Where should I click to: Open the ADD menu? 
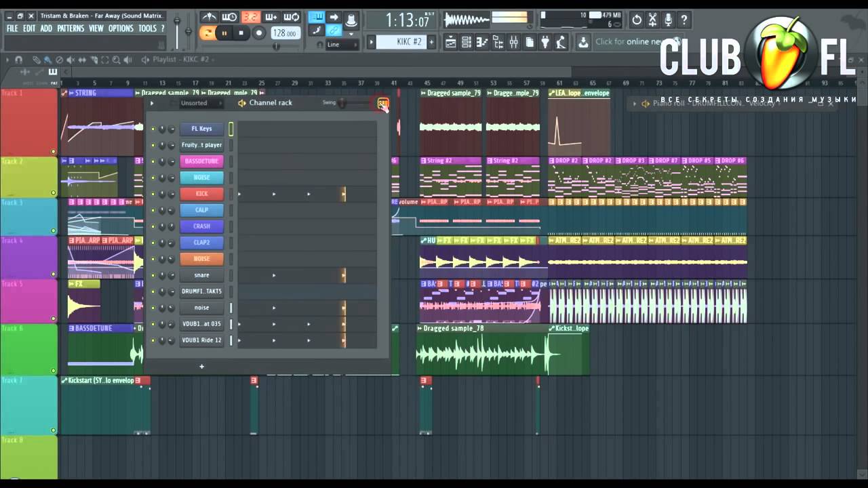46,28
